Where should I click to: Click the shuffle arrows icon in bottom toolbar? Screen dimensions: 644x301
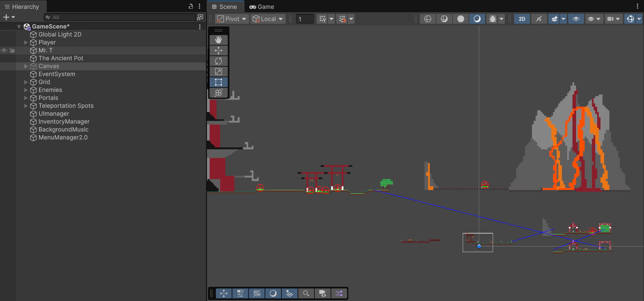[x=339, y=293]
